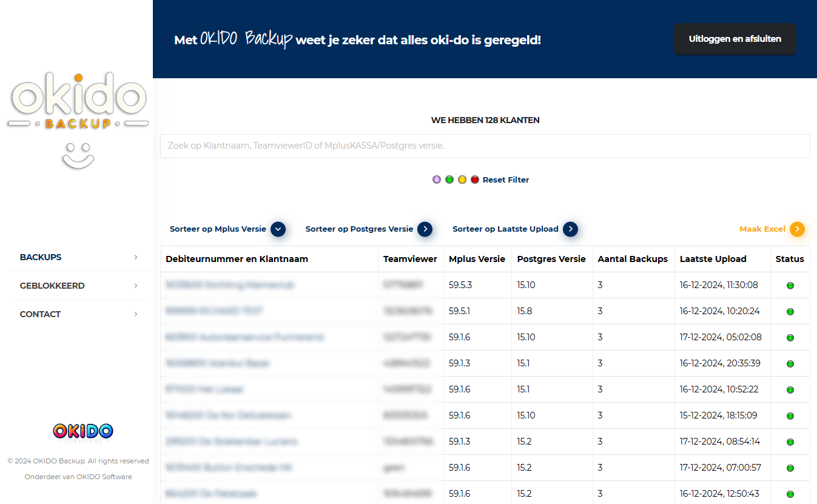
Task: Click the smiley face under the logo
Action: 78,155
